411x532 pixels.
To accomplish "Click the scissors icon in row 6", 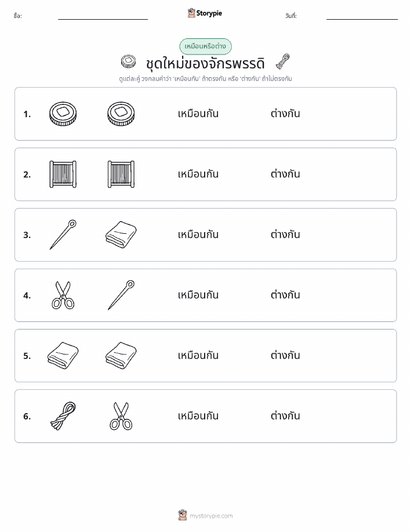I will [121, 417].
